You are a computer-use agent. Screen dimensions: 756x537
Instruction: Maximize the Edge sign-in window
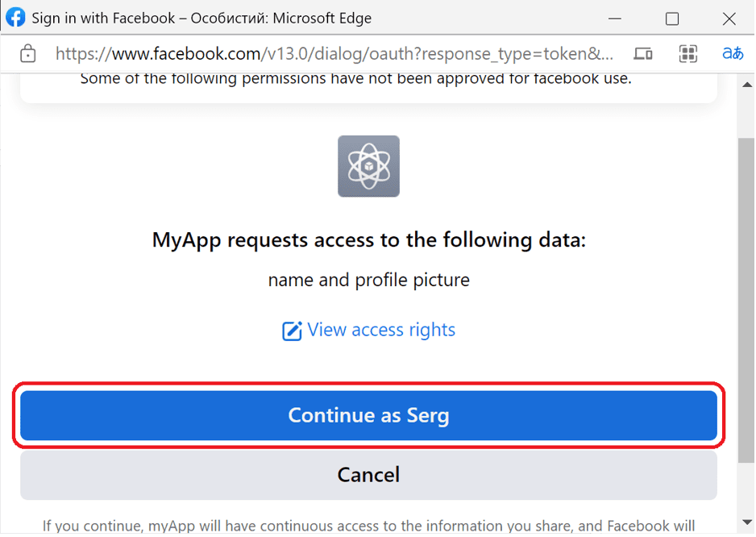(x=672, y=19)
